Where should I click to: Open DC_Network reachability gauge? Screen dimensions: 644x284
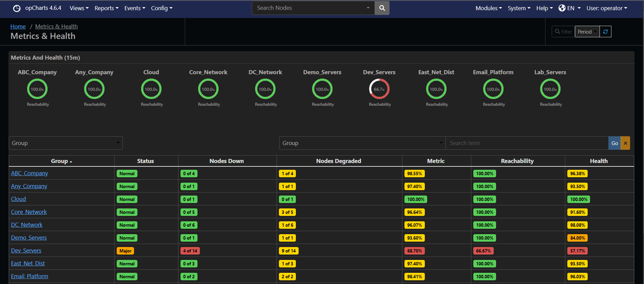coord(265,89)
